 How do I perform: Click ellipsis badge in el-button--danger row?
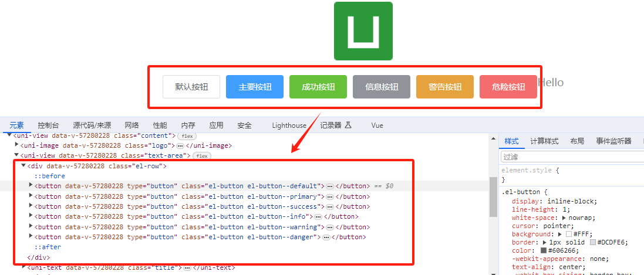point(326,237)
